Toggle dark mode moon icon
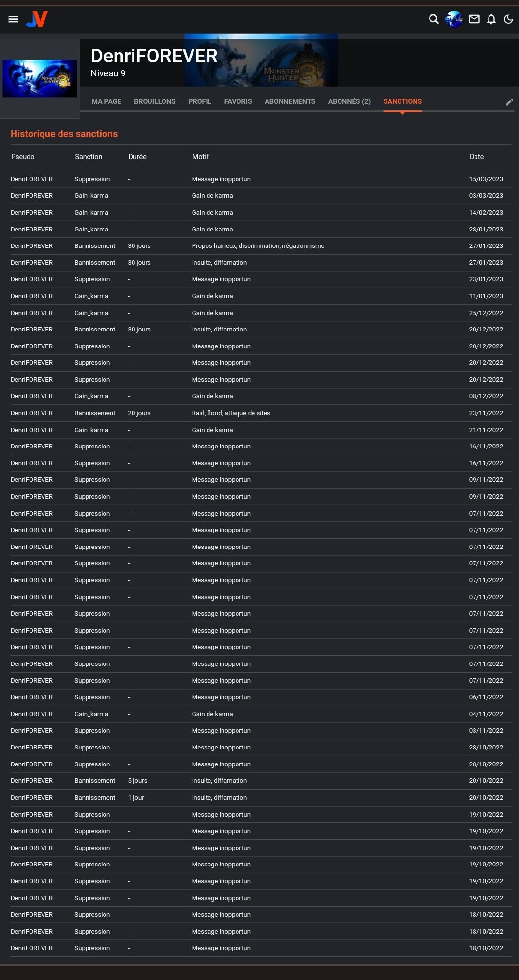 pos(508,19)
